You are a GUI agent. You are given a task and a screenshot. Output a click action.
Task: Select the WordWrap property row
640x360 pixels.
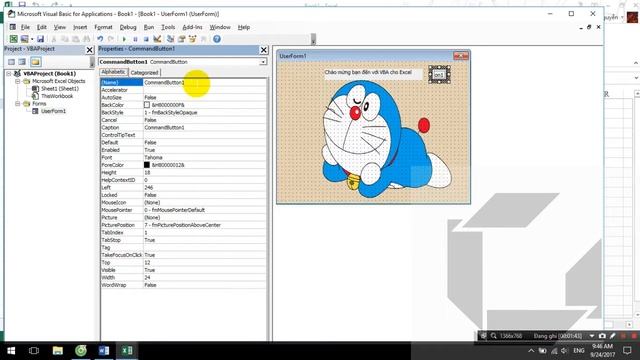click(x=184, y=285)
